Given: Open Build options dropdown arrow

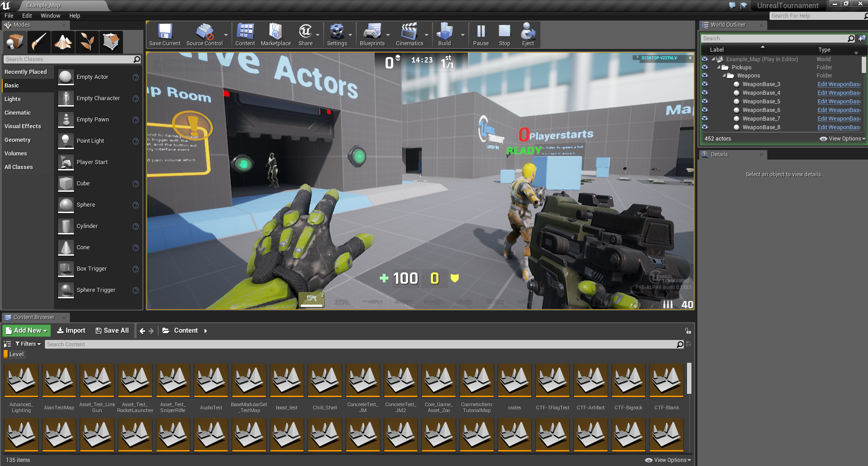Looking at the screenshot, I should (463, 35).
